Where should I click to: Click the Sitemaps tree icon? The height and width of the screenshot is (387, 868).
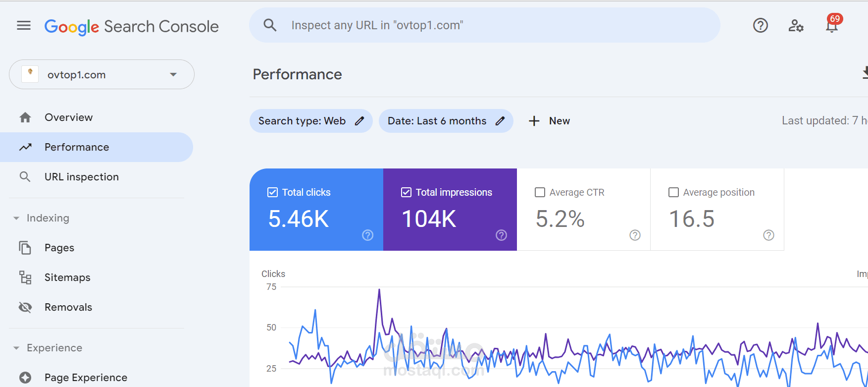pos(25,277)
